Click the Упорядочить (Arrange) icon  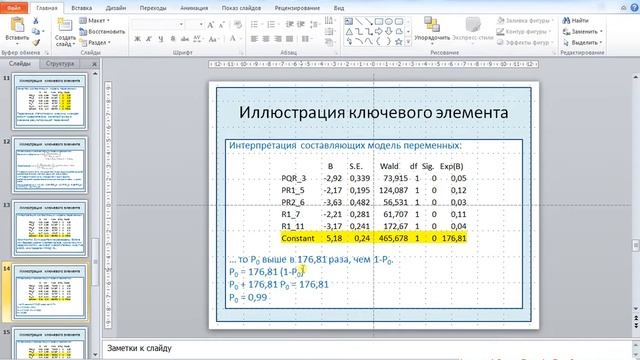coord(431,24)
